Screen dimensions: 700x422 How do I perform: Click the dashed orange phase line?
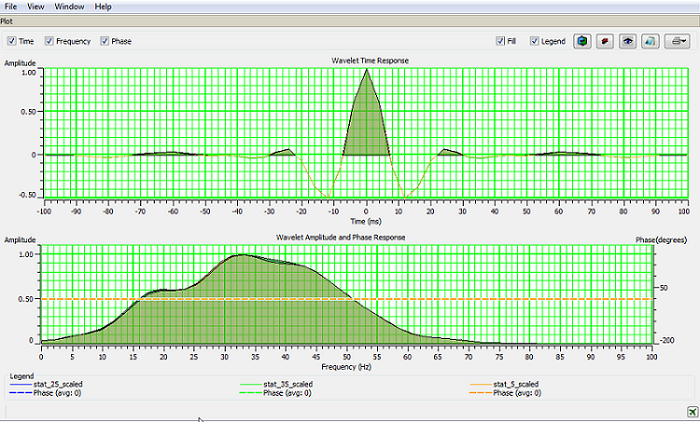347,299
